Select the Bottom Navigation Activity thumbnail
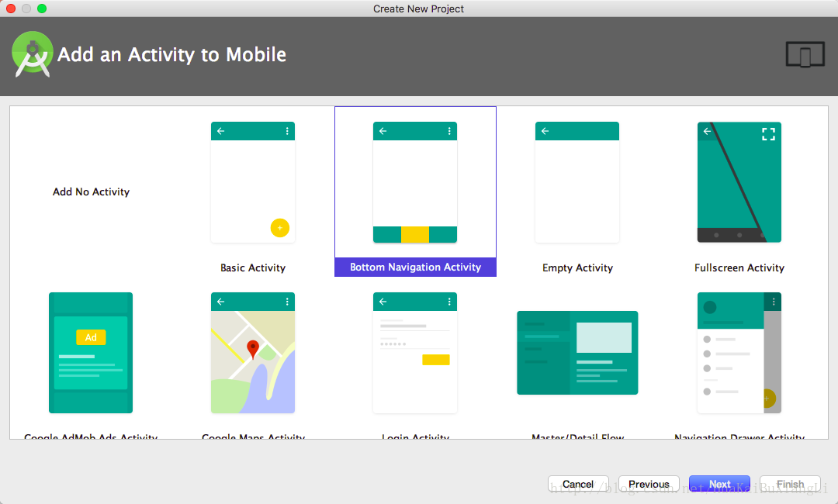 414,182
